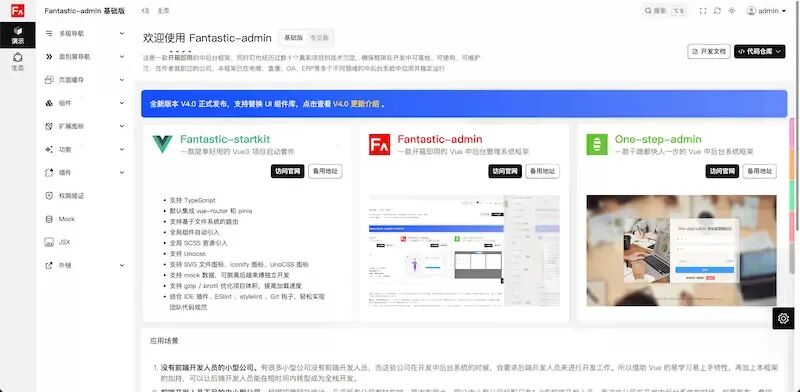The width and height of the screenshot is (800, 392).
Task: Expand the 外链 chevron
Action: (122, 265)
